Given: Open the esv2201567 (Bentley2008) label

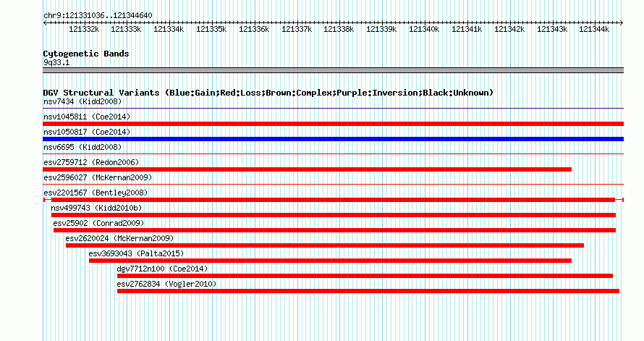Looking at the screenshot, I should 96,193.
